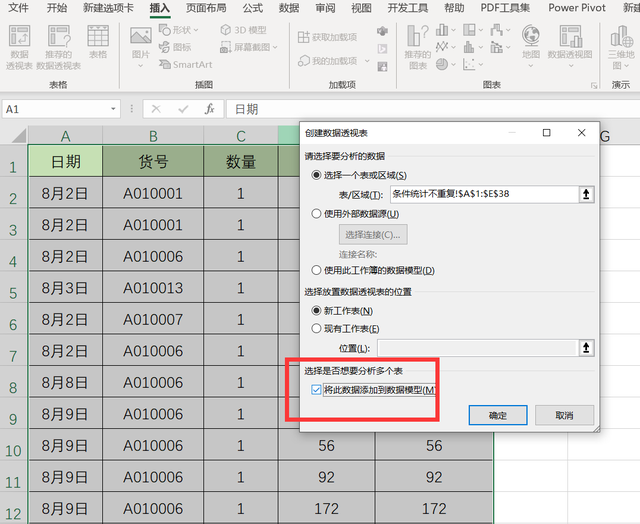Open the Power Pivot tab
The width and height of the screenshot is (640, 524).
point(577,8)
